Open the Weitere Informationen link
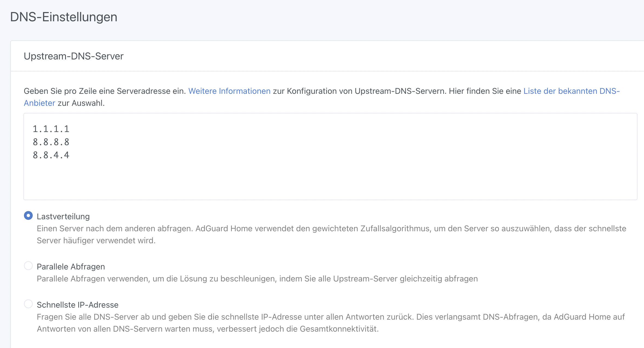644x348 pixels. [229, 91]
